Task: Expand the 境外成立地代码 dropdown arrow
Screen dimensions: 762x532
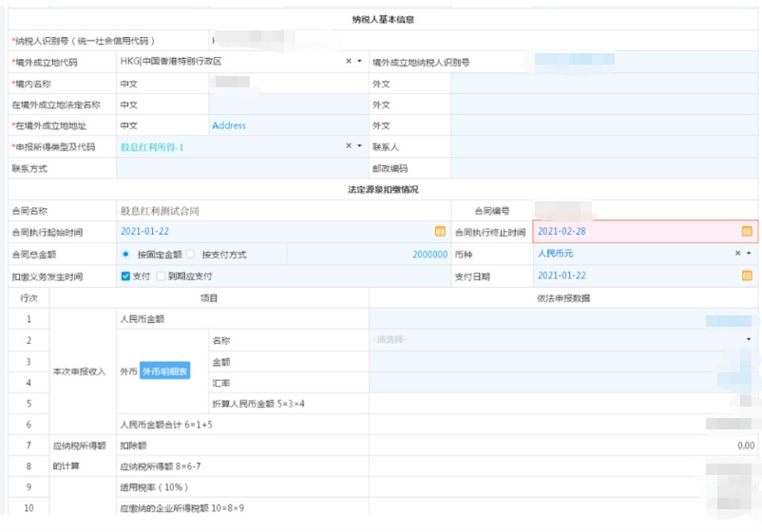Action: click(359, 62)
